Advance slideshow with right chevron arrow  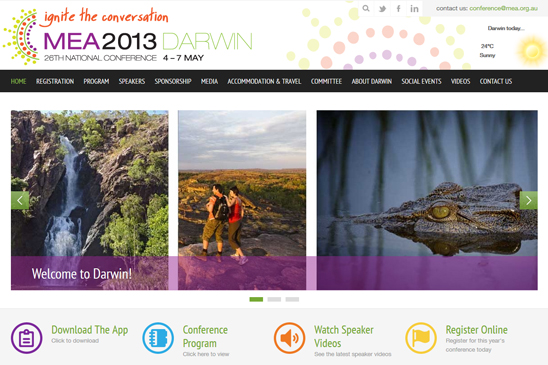pos(528,200)
